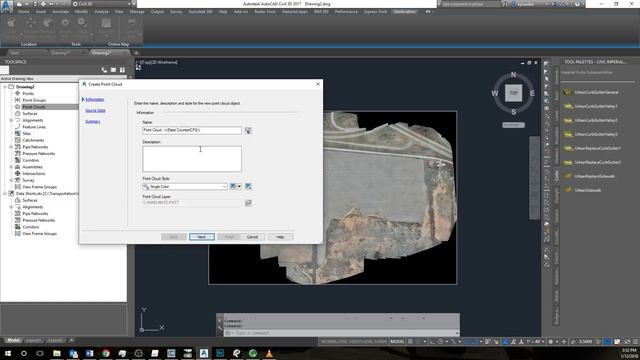
Task: Open the Windows Start menu
Action: tap(8, 353)
